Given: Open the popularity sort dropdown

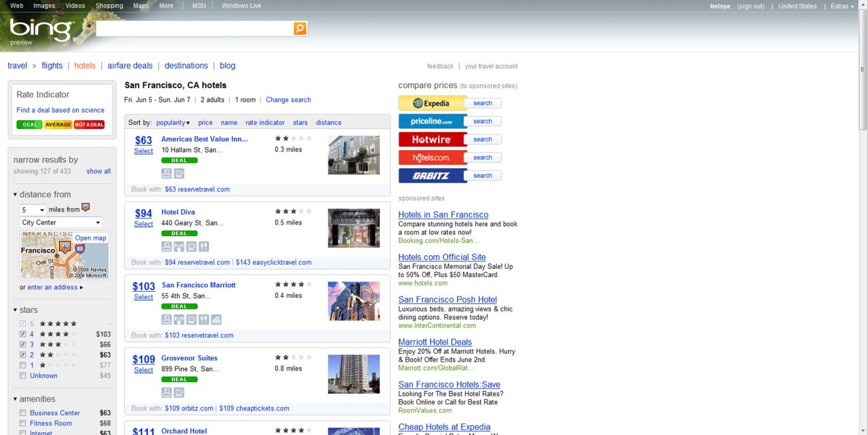Looking at the screenshot, I should click(172, 122).
